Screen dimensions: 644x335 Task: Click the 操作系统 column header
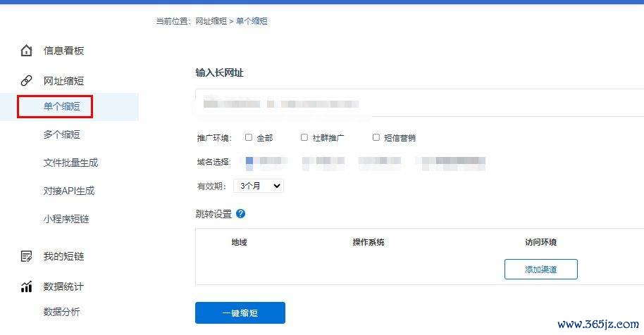(x=369, y=242)
